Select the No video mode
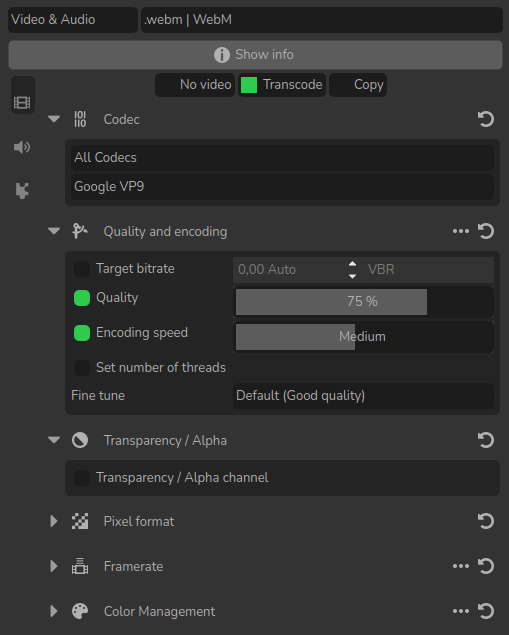The image size is (509, 635). pyautogui.click(x=195, y=85)
